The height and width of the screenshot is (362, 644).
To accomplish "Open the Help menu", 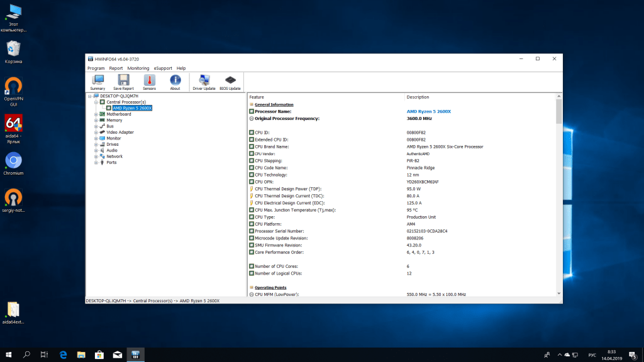I will [x=181, y=68].
